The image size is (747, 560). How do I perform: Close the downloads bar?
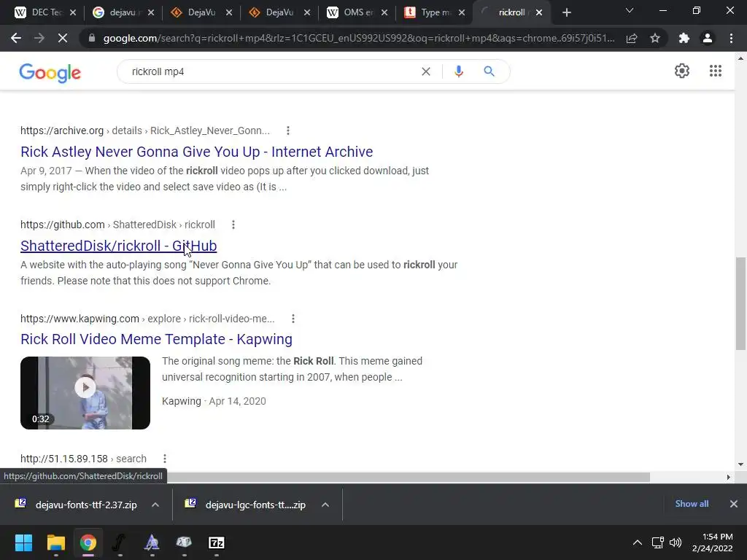[x=734, y=504]
